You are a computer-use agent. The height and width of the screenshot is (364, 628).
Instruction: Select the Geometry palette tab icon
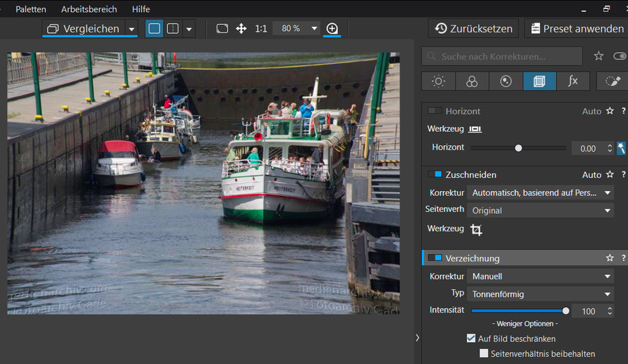(x=540, y=81)
